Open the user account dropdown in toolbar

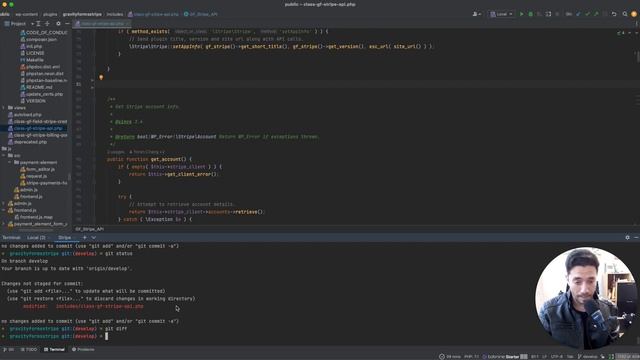tap(476, 14)
